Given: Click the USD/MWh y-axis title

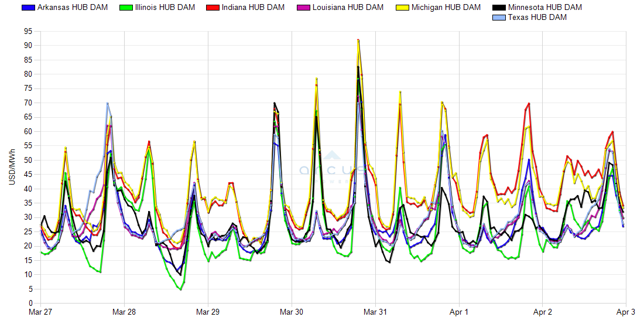Looking at the screenshot, I should tap(11, 167).
